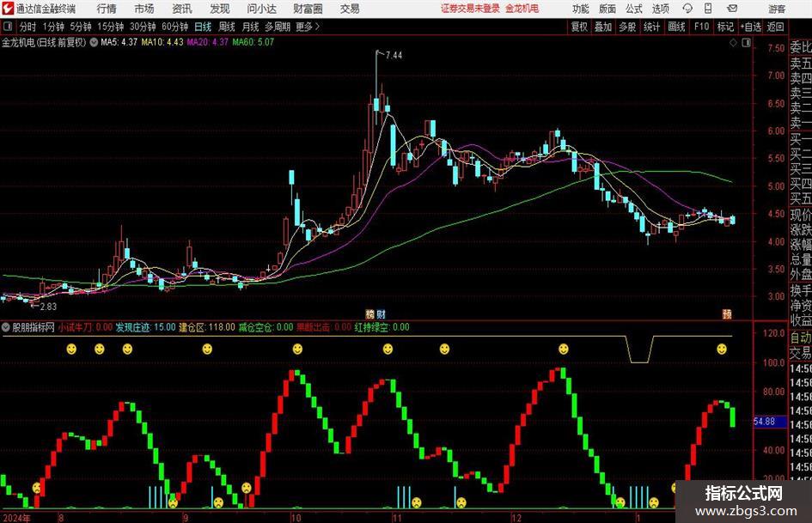Open settings icon beside 股朋指标网
Screen dimensions: 812x523
[x=6, y=327]
